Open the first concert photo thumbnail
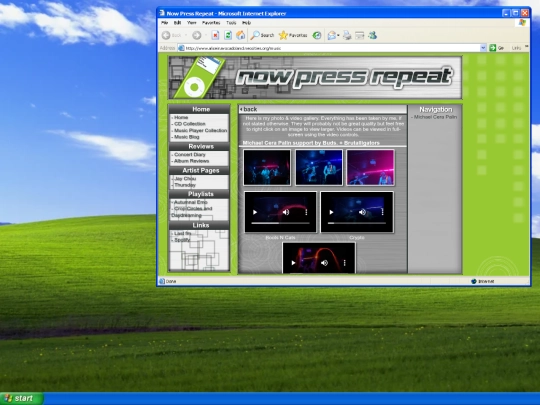The image size is (540, 405). tap(267, 168)
